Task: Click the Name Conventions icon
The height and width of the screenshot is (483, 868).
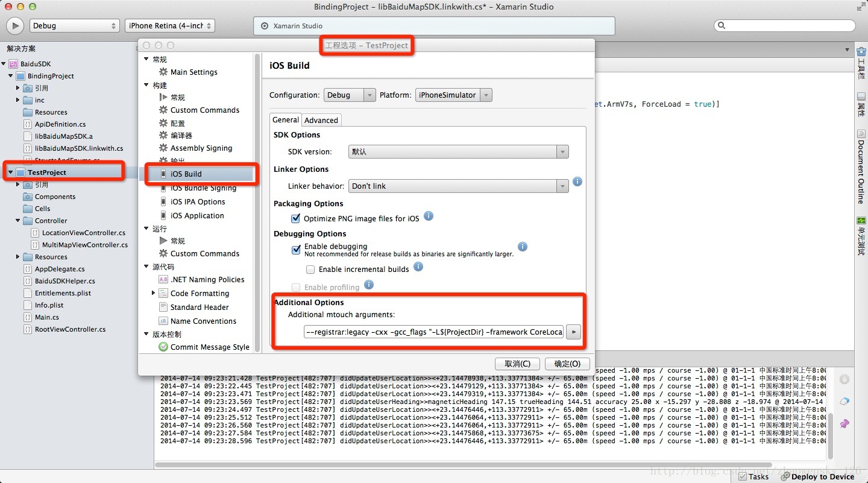Action: (x=163, y=321)
